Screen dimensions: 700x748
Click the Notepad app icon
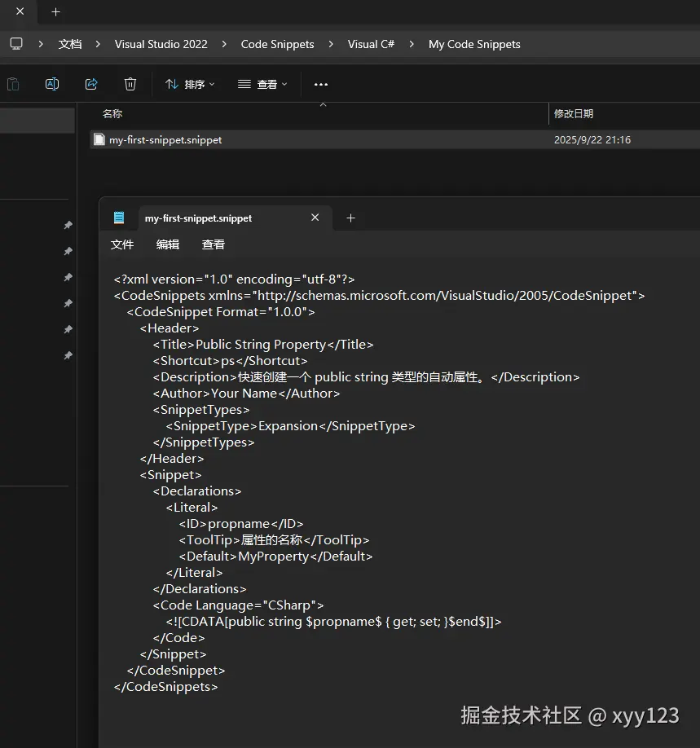pos(119,218)
